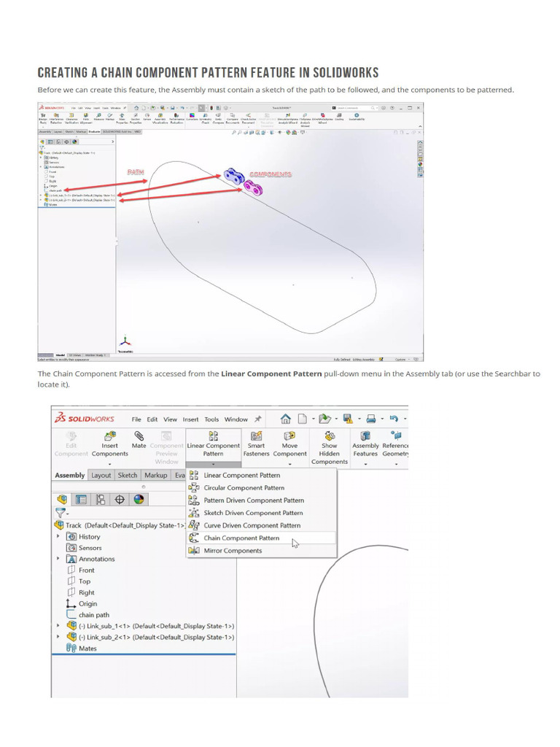
Task: Click the pin icon beside the Window menu
Action: point(257,419)
